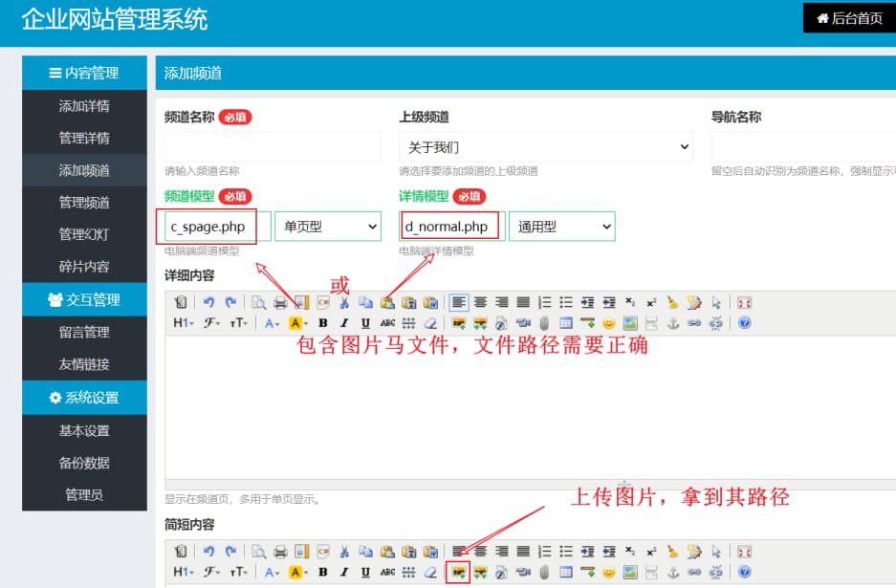Open font family dropdown in 详细内容 editor
Image resolution: width=896 pixels, height=588 pixels.
pos(211,323)
